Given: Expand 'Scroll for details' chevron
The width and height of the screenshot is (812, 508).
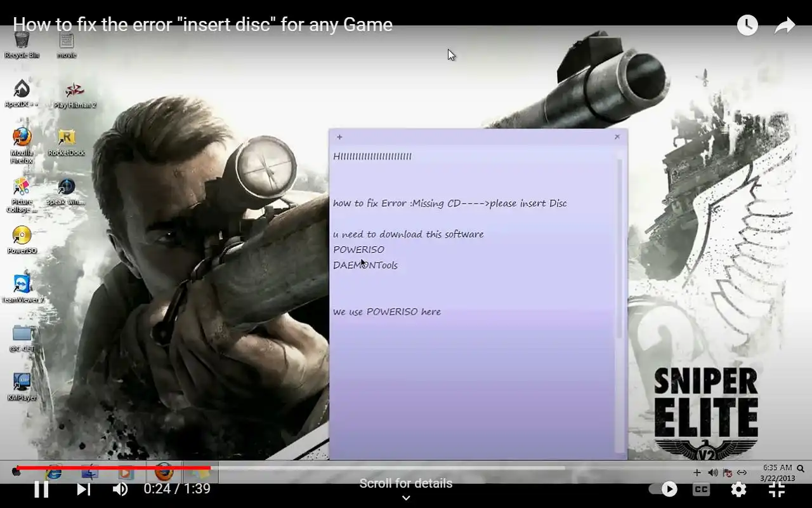Looking at the screenshot, I should coord(406,498).
